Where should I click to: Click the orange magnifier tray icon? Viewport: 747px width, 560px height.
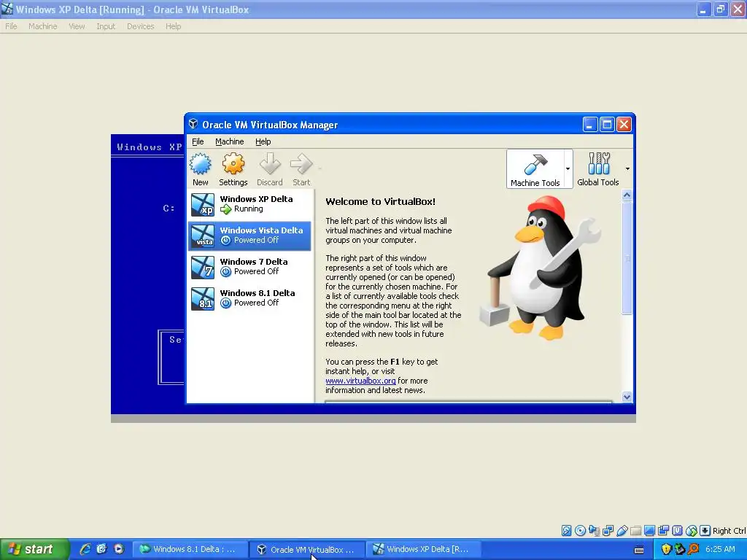point(693,549)
